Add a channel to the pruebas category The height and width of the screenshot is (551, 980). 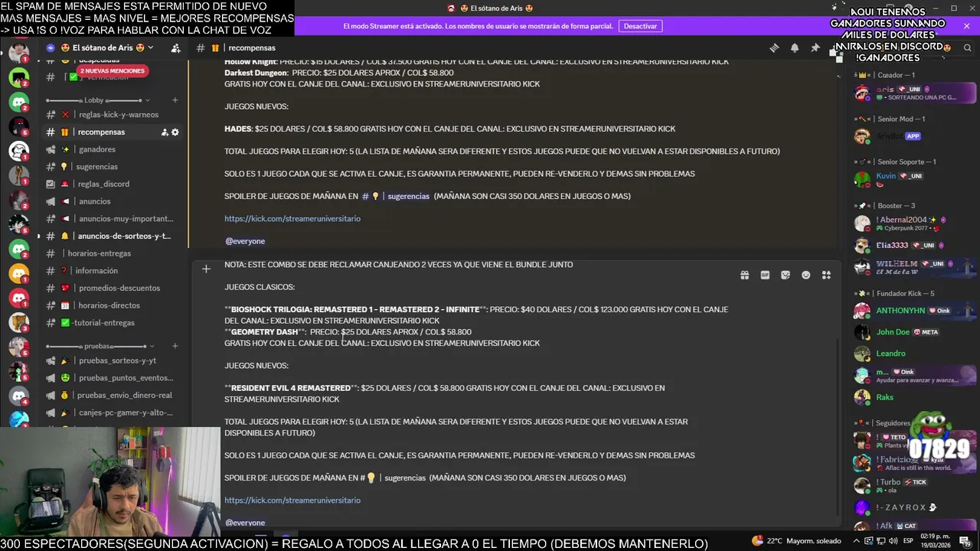[175, 346]
